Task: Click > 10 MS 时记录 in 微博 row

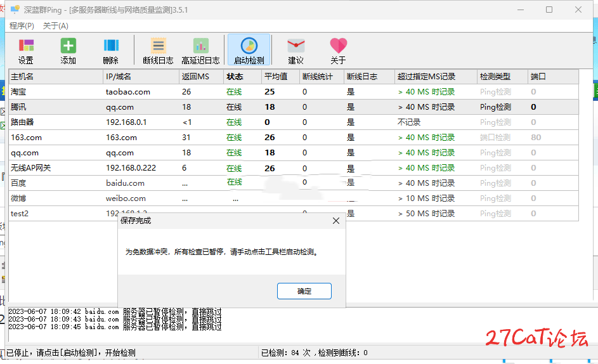Action: click(x=426, y=198)
